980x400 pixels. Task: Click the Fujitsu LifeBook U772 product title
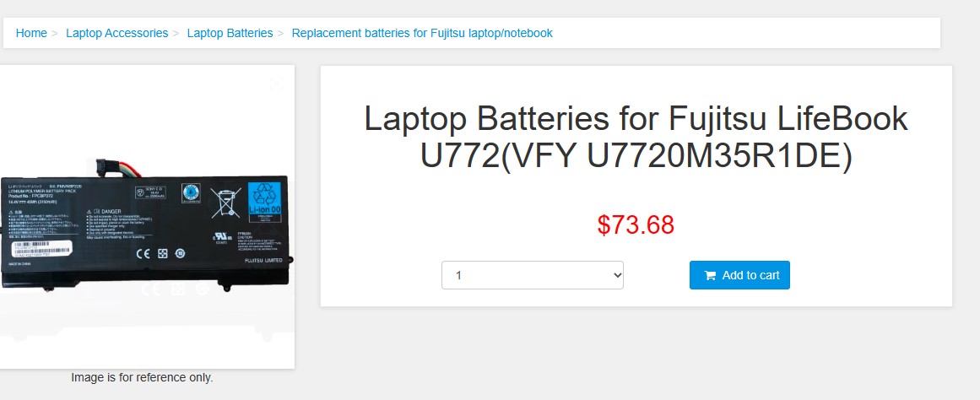pyautogui.click(x=636, y=137)
